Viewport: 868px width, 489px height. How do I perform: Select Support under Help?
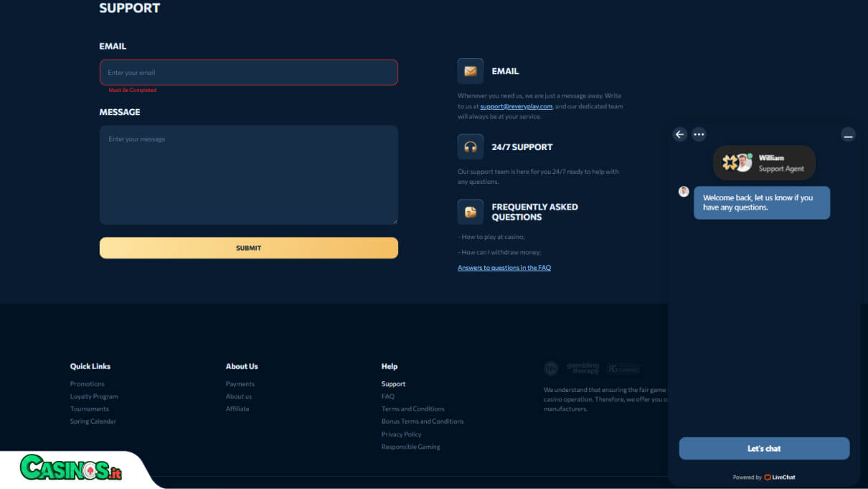click(x=393, y=384)
